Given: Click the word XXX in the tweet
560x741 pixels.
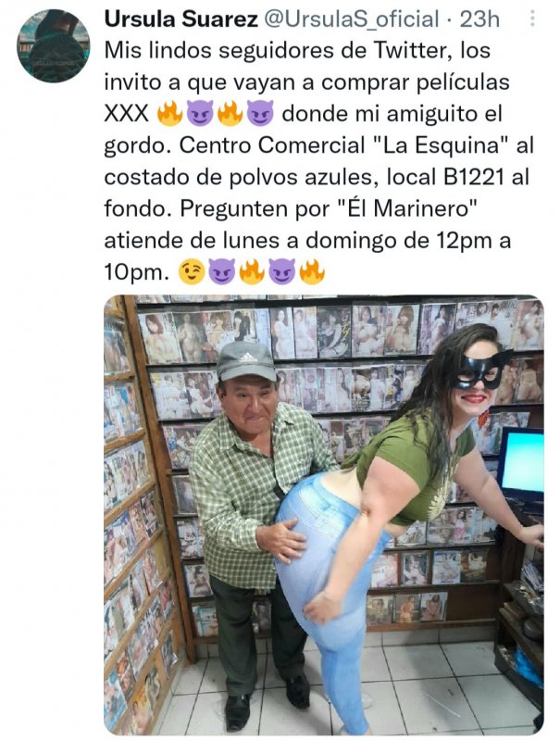Looking at the screenshot, I should pos(127,114).
